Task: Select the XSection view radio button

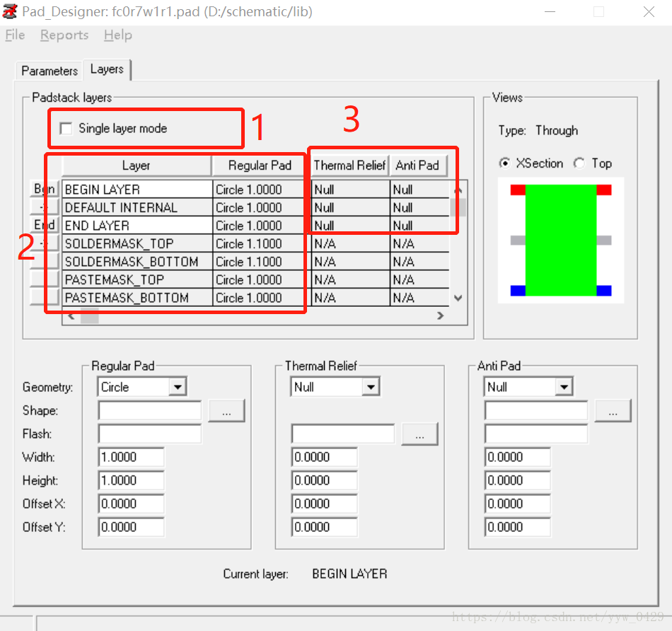Action: pos(505,163)
